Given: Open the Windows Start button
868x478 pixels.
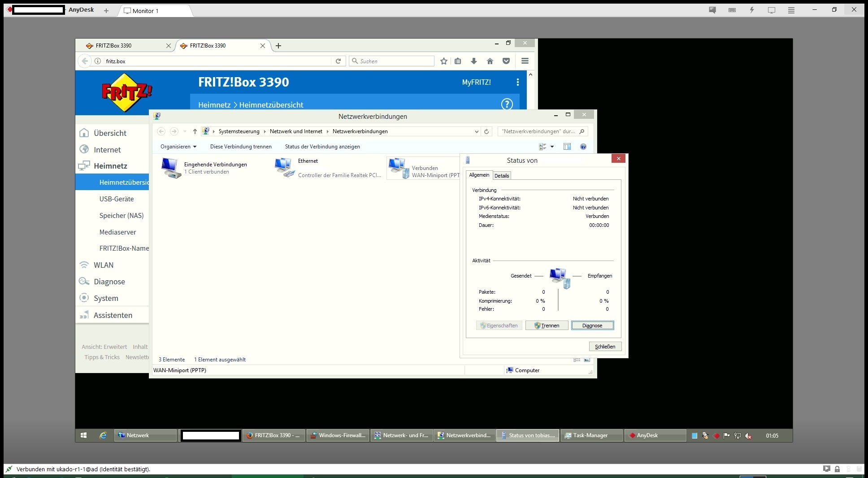Looking at the screenshot, I should pyautogui.click(x=83, y=435).
